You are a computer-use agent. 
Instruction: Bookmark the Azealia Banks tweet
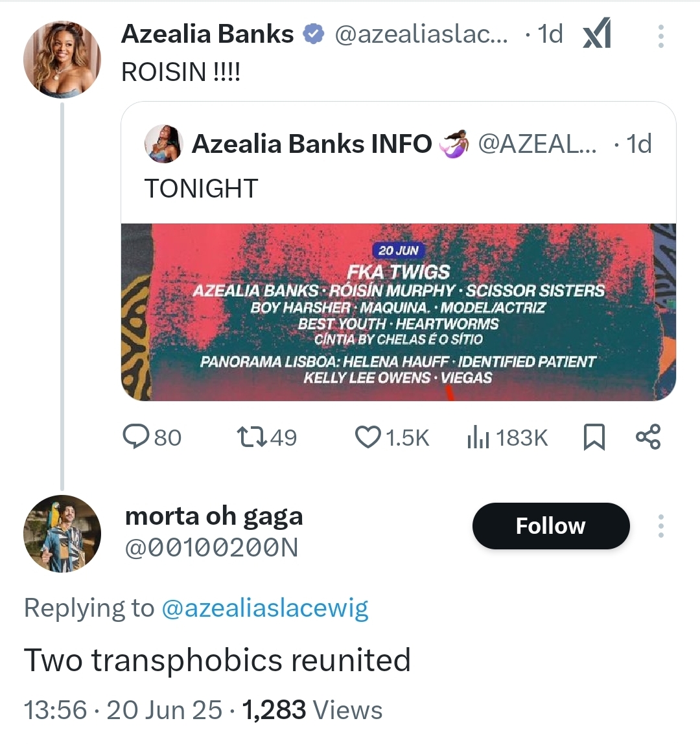tap(594, 437)
